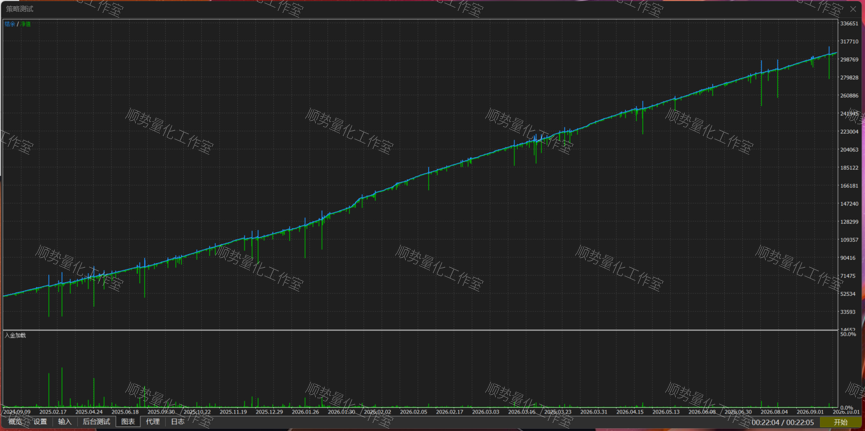Open the 概览 tab
The image size is (865, 431).
tap(15, 422)
